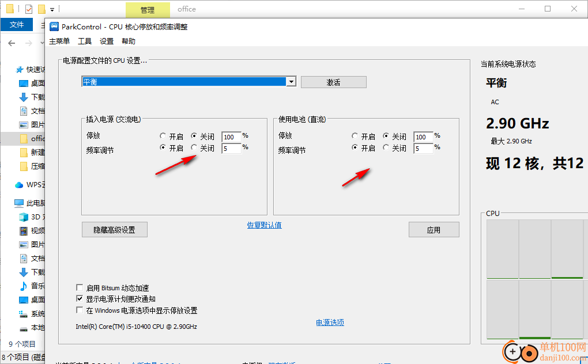
Task: Click the Explorer forward arrow
Action: 28,43
